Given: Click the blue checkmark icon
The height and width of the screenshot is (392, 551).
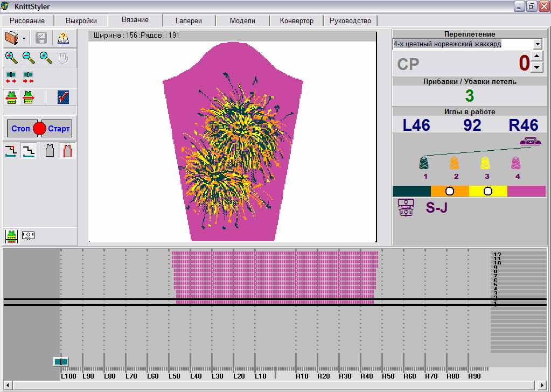Looking at the screenshot, I should pos(63,97).
